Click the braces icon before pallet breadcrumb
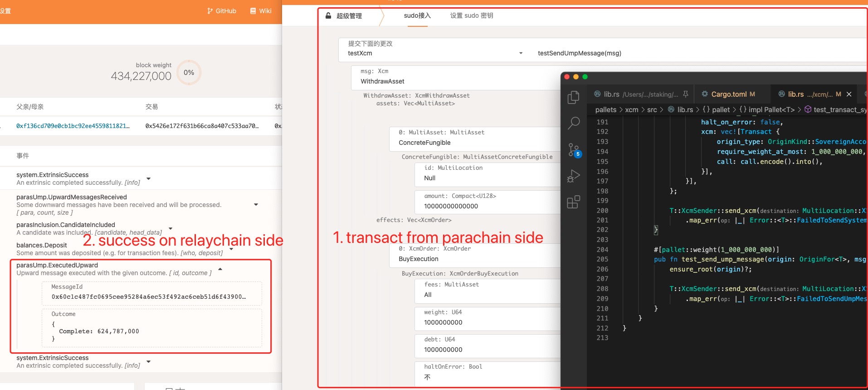Viewport: 868px width, 390px height. [x=706, y=109]
